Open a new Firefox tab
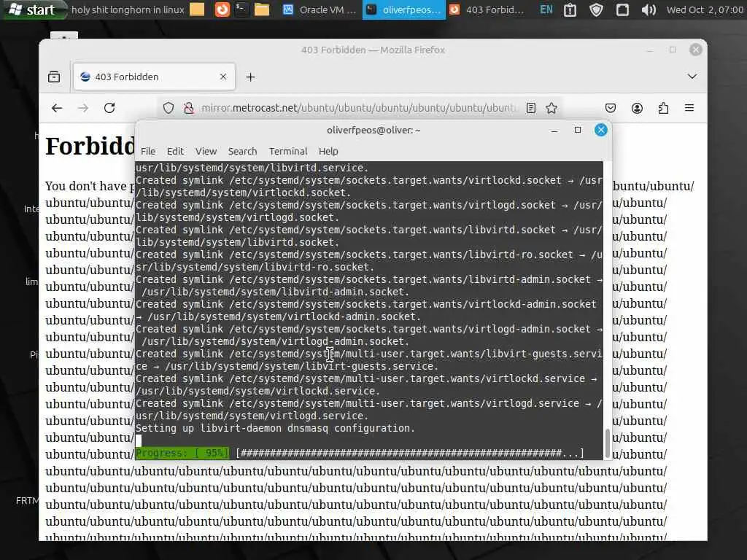This screenshot has width=747, height=560. tap(251, 77)
